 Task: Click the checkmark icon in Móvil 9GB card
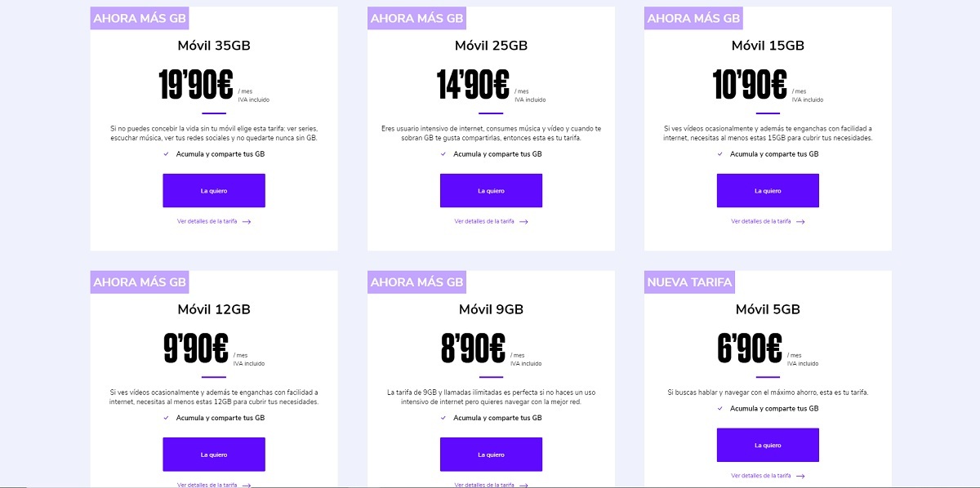pyautogui.click(x=443, y=418)
